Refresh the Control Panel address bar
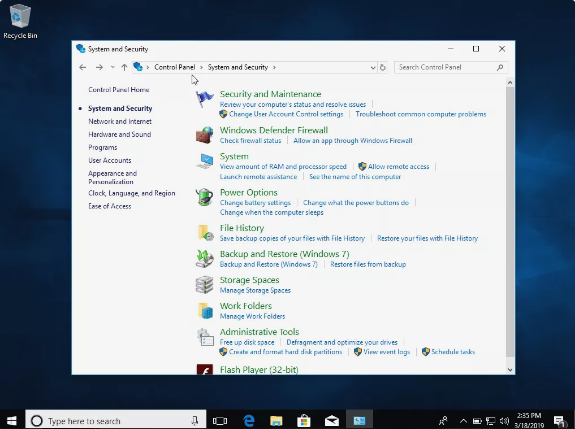575x429 pixels. [382, 67]
